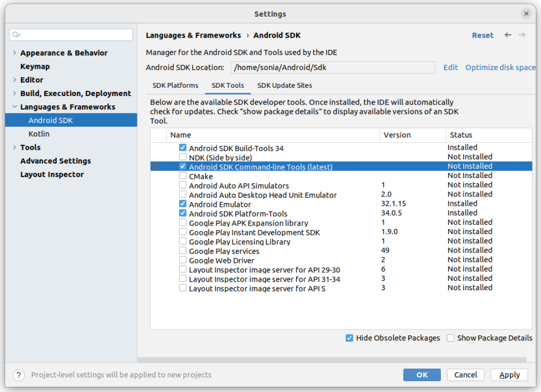Sort by the Name column header
541x392 pixels.
click(x=273, y=135)
